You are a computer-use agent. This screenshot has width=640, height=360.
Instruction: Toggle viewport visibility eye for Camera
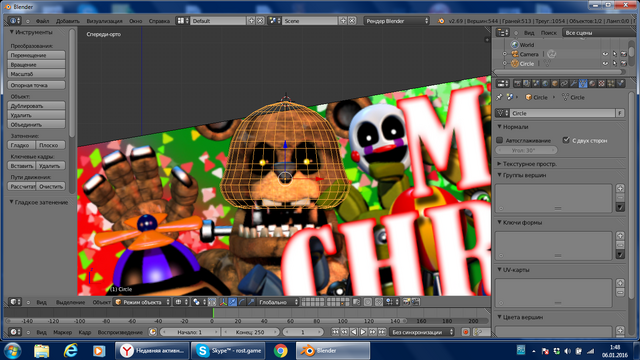tap(605, 54)
